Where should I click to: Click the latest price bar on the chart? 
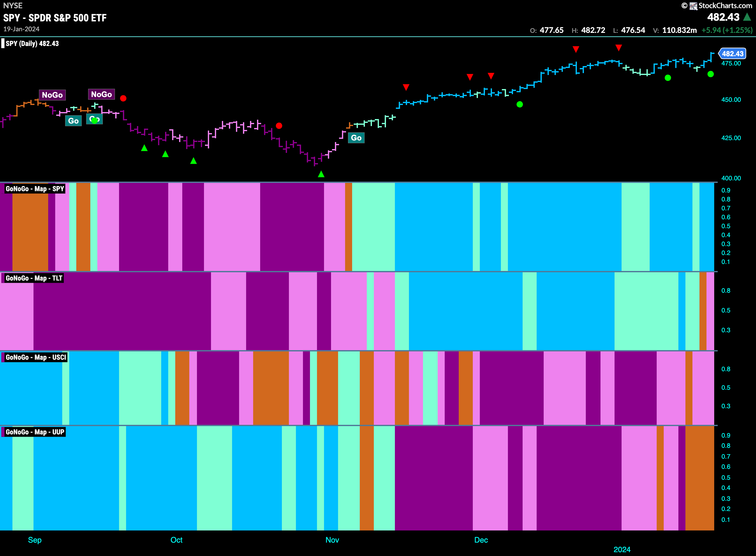click(712, 57)
